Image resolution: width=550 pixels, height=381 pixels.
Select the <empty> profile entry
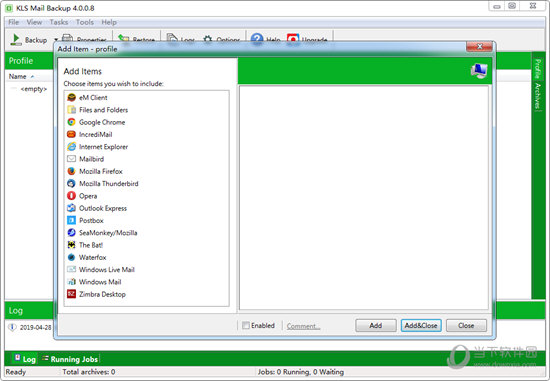pos(34,89)
